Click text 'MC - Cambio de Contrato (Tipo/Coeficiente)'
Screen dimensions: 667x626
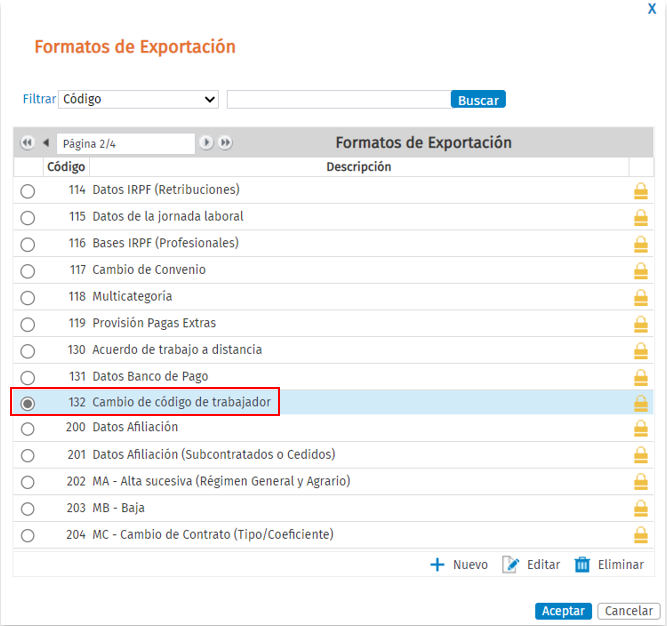(x=213, y=535)
